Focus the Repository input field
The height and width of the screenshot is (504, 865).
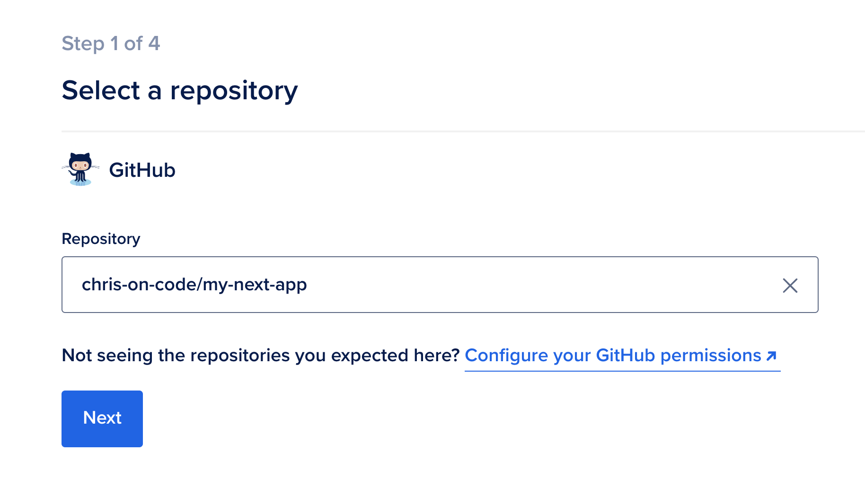click(440, 285)
